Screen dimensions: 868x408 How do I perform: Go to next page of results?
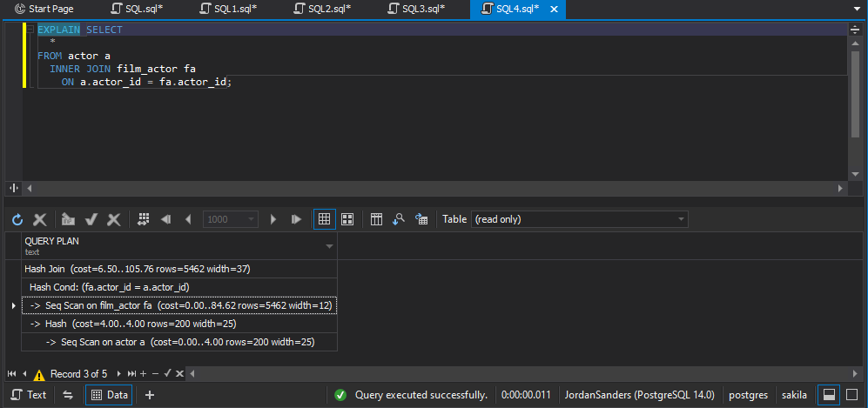pyautogui.click(x=273, y=219)
